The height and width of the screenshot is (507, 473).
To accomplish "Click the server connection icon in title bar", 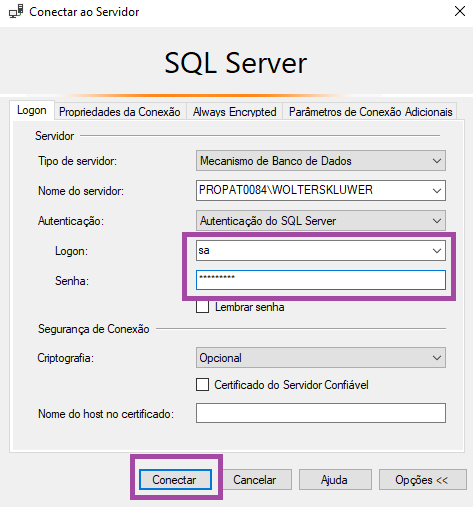I will (x=16, y=12).
